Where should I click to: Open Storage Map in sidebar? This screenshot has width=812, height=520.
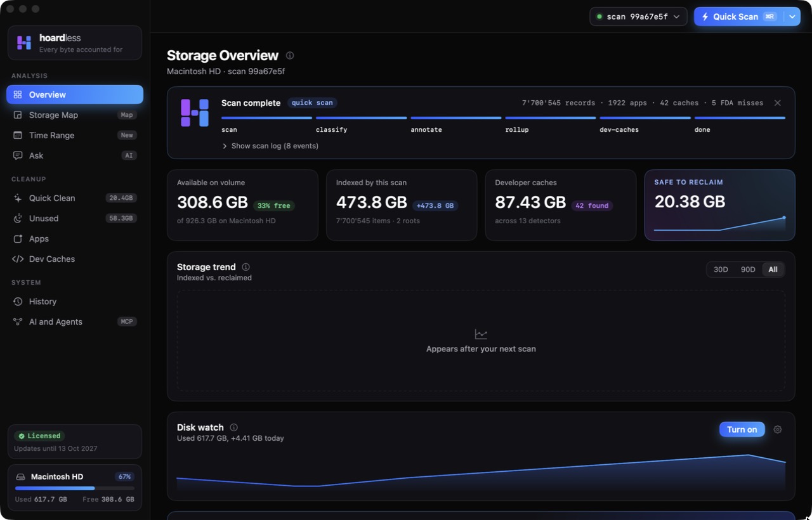click(75, 115)
